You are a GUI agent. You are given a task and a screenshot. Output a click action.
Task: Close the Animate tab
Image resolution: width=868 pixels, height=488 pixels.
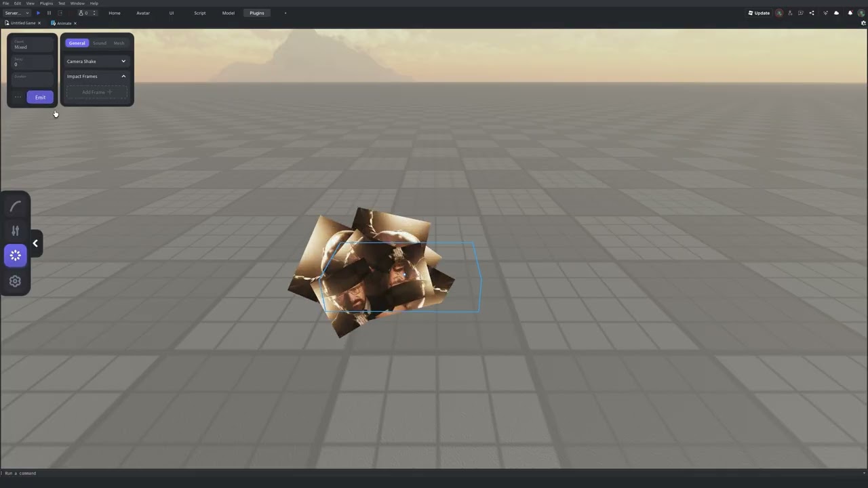75,23
